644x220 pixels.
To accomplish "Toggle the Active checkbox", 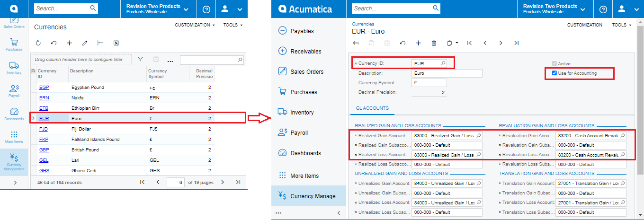I will pyautogui.click(x=555, y=63).
